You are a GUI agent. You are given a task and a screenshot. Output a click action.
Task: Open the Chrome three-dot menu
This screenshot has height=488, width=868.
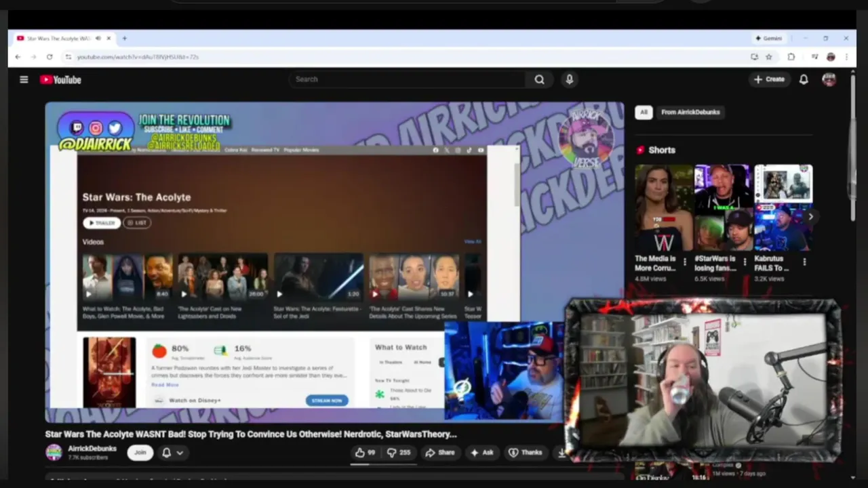(846, 57)
